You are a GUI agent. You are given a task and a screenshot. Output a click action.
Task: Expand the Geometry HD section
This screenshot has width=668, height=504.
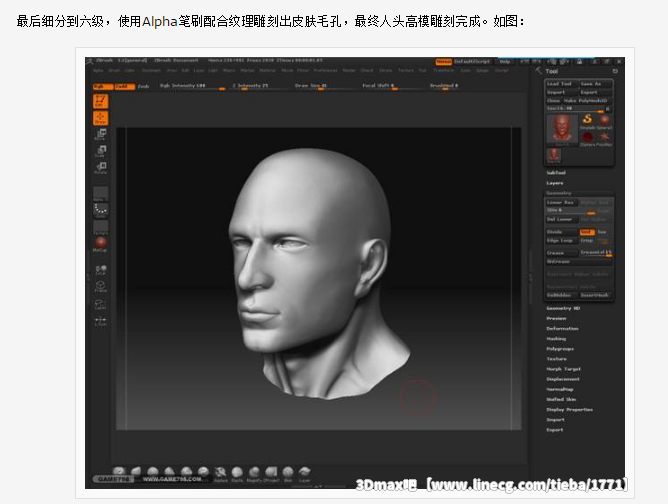(563, 308)
